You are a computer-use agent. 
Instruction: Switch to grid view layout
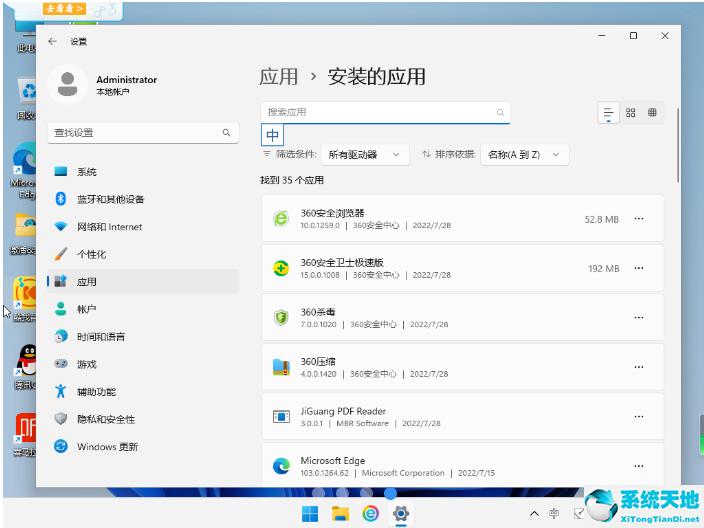pyautogui.click(x=631, y=113)
